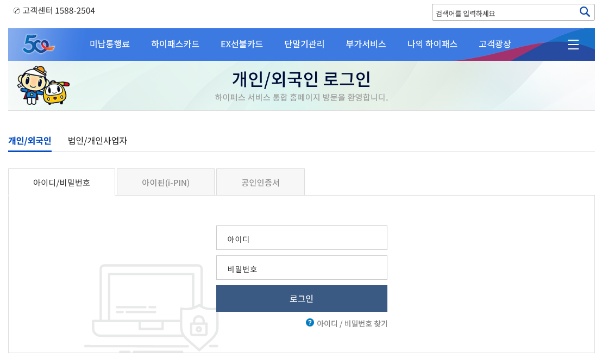602x364 pixels.
Task: Select the 아이디/비밀번호 login tab
Action: click(61, 183)
